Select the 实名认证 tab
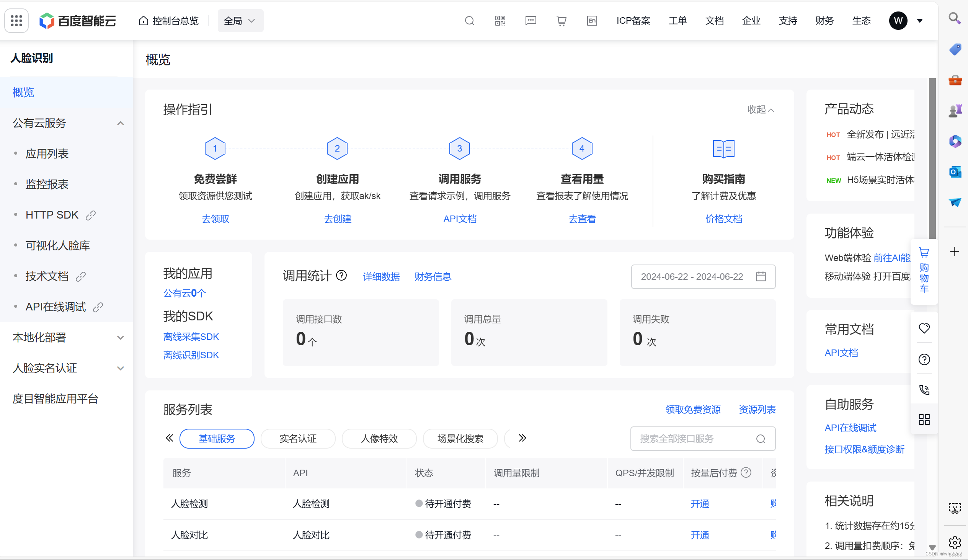The image size is (968, 560). [298, 439]
